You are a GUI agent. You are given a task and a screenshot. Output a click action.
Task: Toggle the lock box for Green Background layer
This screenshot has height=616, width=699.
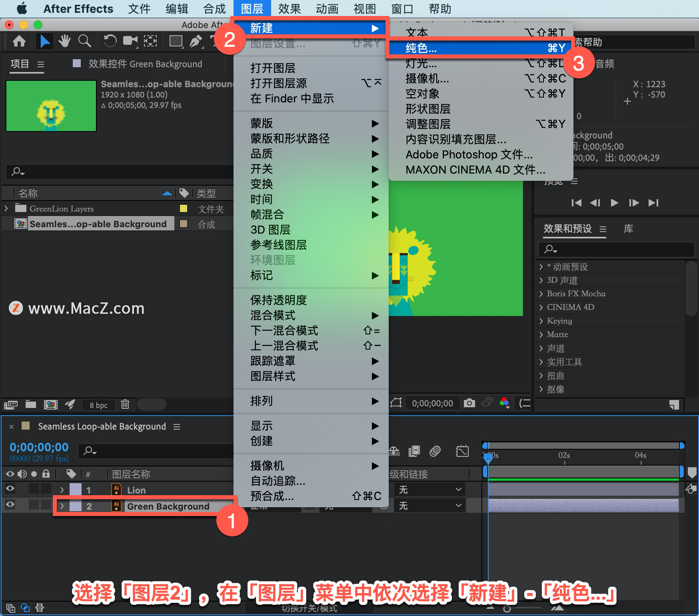(x=46, y=504)
